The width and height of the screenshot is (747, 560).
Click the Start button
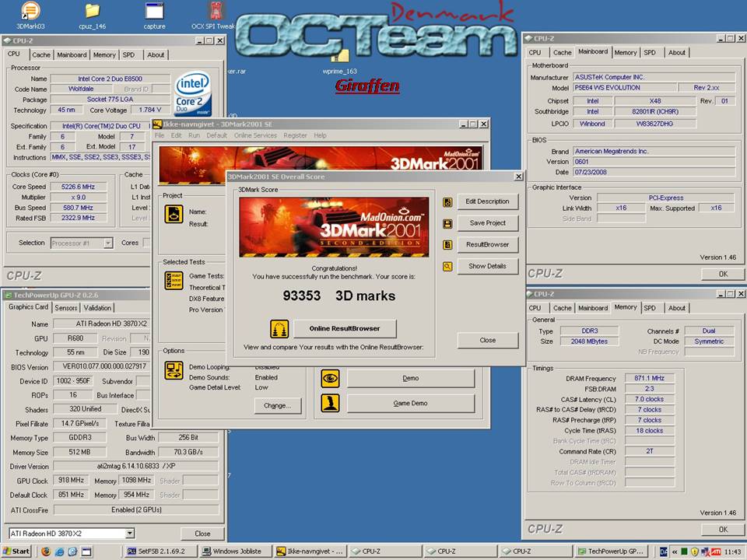click(x=16, y=551)
